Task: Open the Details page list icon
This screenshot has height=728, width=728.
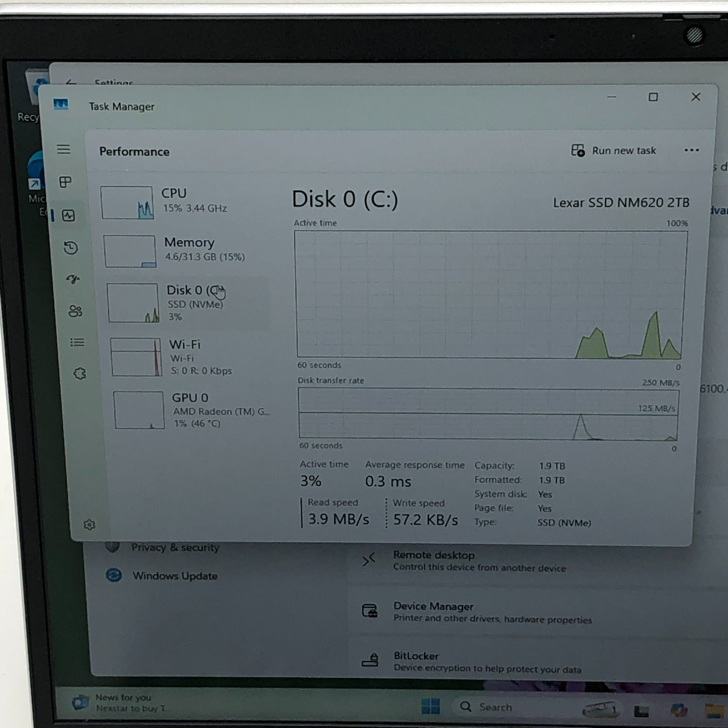Action: 77,343
